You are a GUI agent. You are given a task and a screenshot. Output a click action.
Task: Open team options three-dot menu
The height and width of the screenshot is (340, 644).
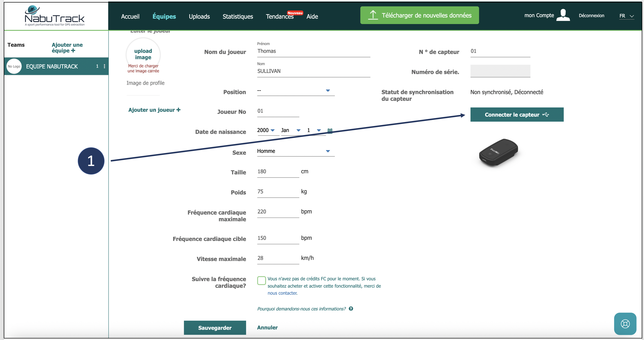104,66
